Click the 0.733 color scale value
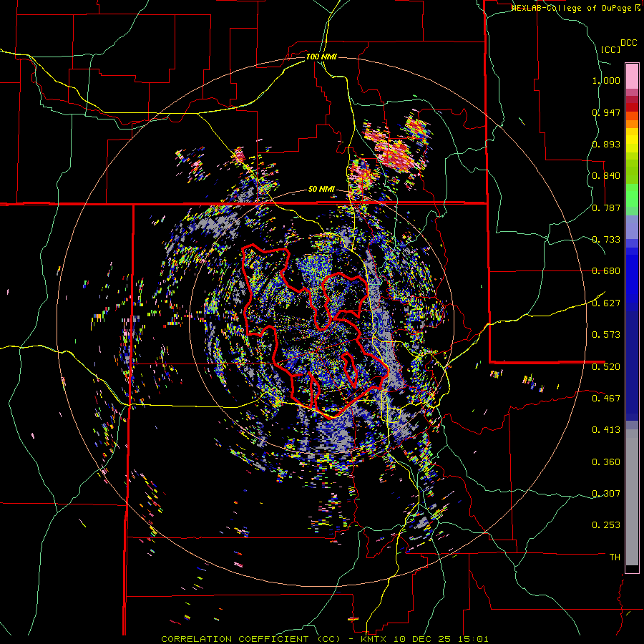The width and height of the screenshot is (644, 644). 606,240
